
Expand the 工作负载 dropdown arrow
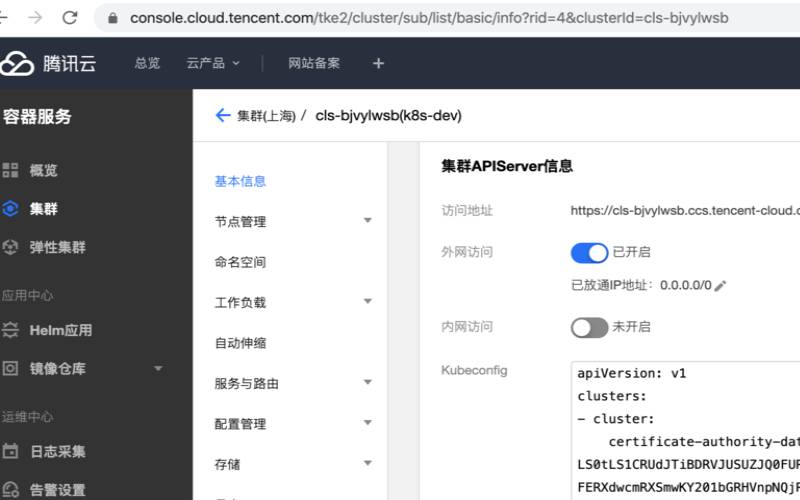(367, 301)
